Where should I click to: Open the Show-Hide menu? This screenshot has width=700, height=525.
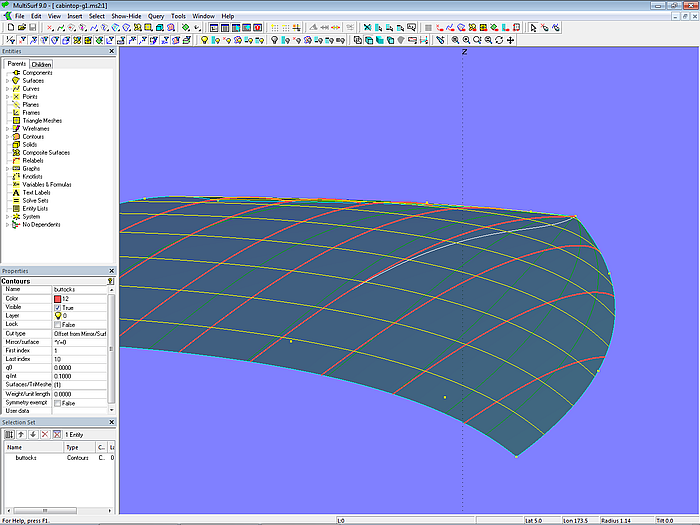pyautogui.click(x=126, y=16)
